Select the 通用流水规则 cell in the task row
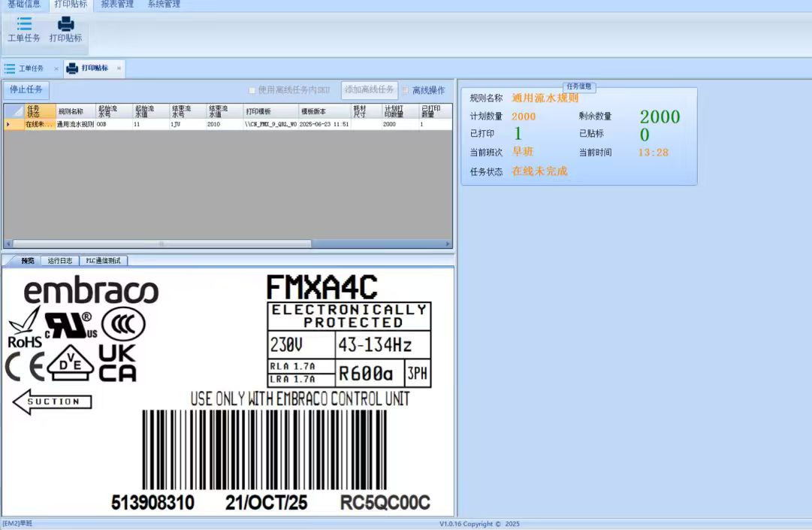The height and width of the screenshot is (530, 812). (x=75, y=124)
